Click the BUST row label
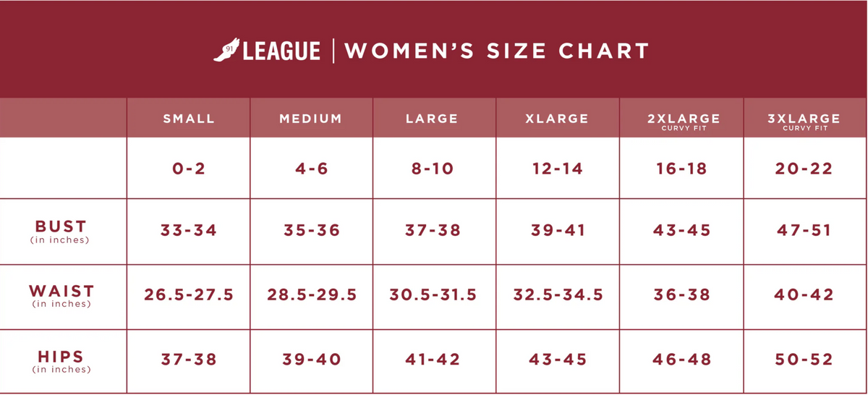This screenshot has height=411, width=868. pyautogui.click(x=61, y=231)
